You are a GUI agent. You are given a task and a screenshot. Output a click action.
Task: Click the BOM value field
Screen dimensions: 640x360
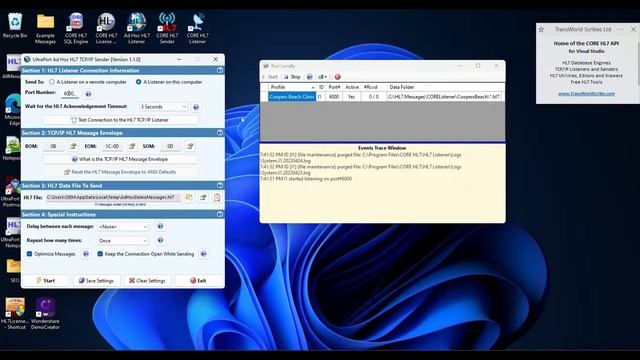tap(53, 146)
